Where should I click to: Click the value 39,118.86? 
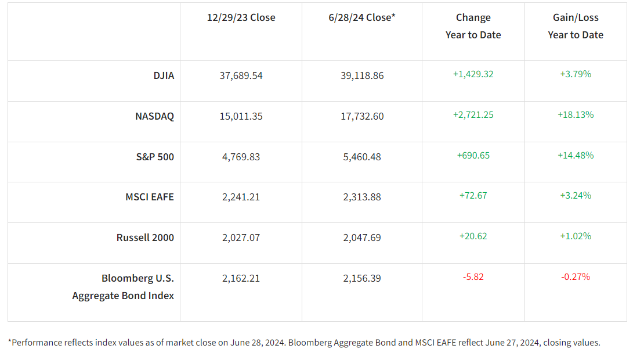(x=362, y=75)
